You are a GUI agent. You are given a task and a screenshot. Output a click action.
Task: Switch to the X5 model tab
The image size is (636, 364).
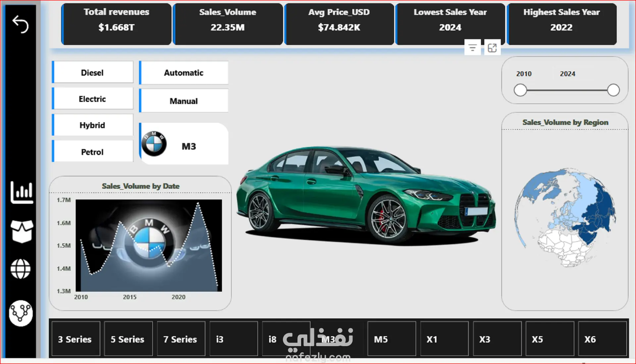550,339
